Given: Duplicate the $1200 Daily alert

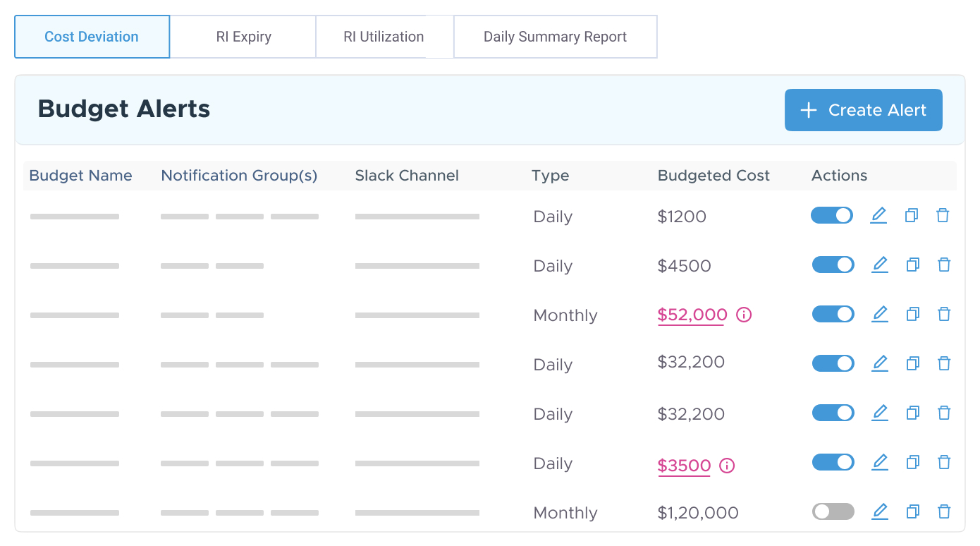Looking at the screenshot, I should [912, 215].
